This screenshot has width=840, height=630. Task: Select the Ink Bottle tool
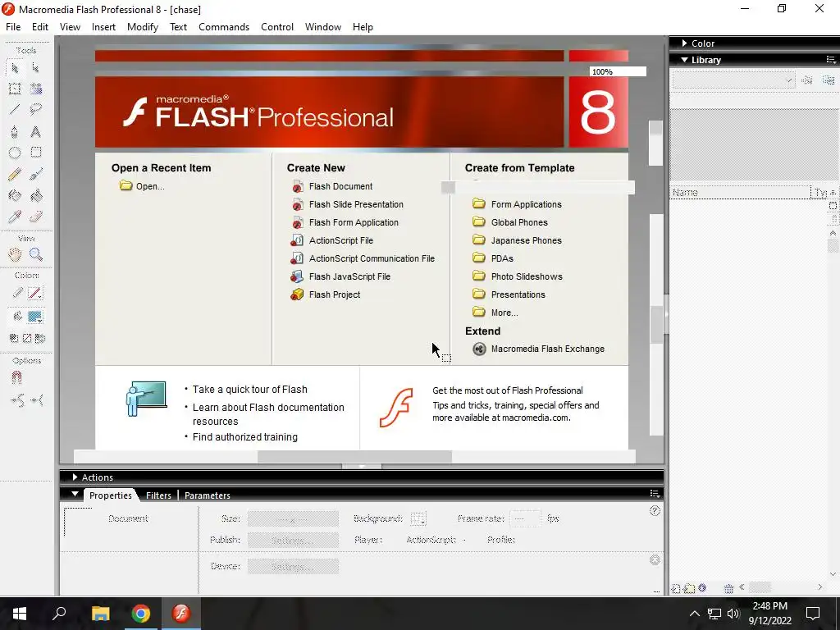tap(15, 195)
